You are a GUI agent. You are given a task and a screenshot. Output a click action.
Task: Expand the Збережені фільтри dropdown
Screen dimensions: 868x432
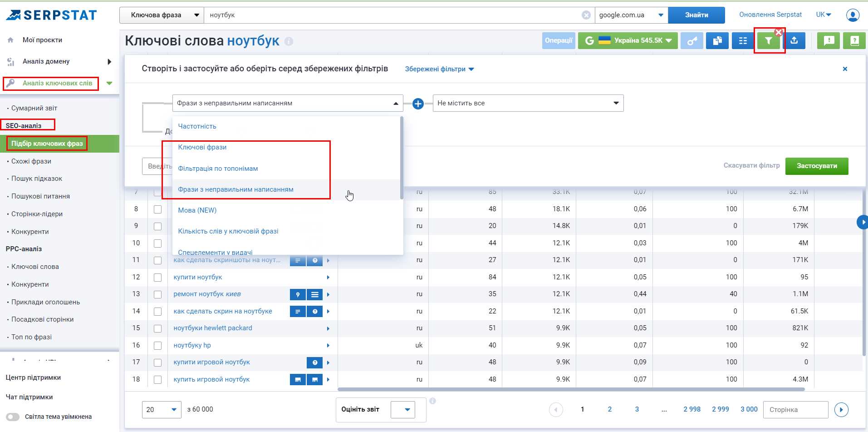tap(439, 69)
